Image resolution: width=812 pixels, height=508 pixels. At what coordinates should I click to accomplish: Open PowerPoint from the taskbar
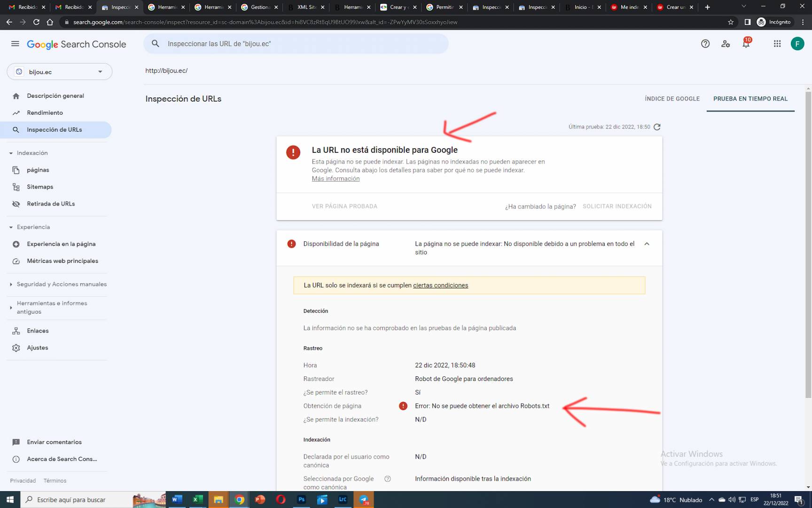260,500
